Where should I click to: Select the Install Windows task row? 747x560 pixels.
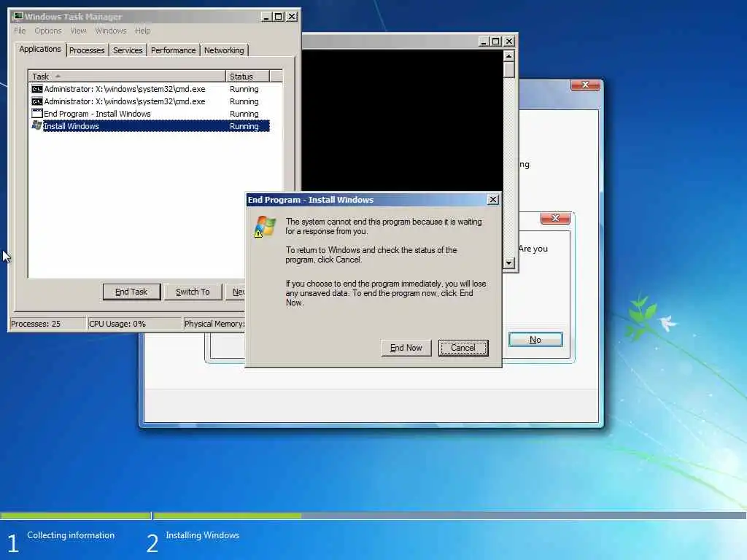150,126
